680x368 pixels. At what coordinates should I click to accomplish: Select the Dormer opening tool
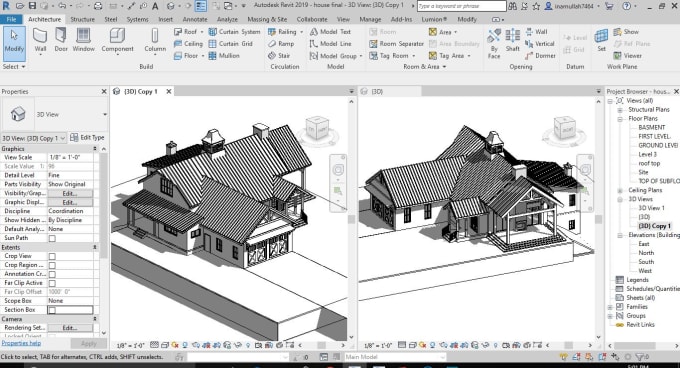click(x=540, y=56)
